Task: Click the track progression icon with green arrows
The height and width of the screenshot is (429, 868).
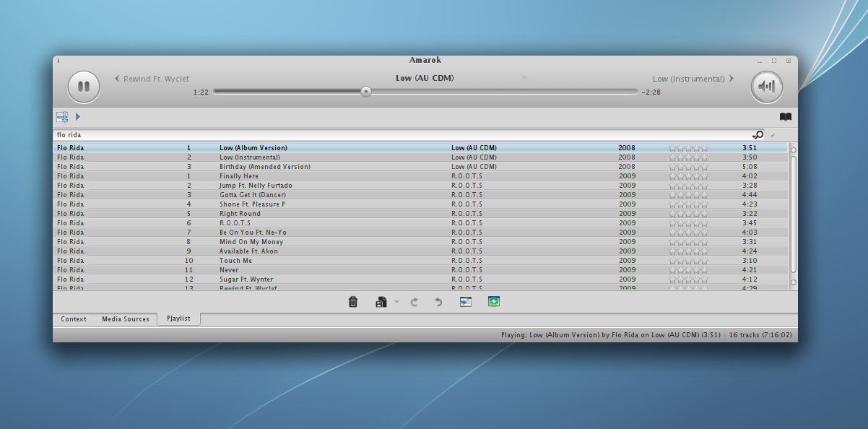Action: [494, 301]
